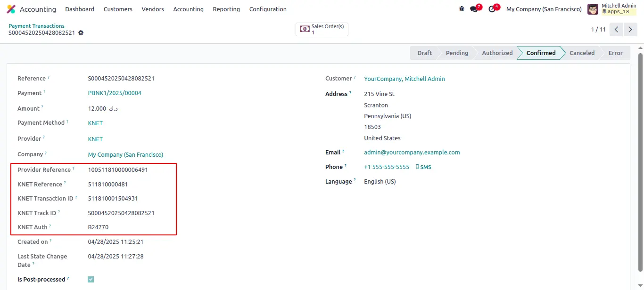Click help tooltip icon next to Reference label

48,77
